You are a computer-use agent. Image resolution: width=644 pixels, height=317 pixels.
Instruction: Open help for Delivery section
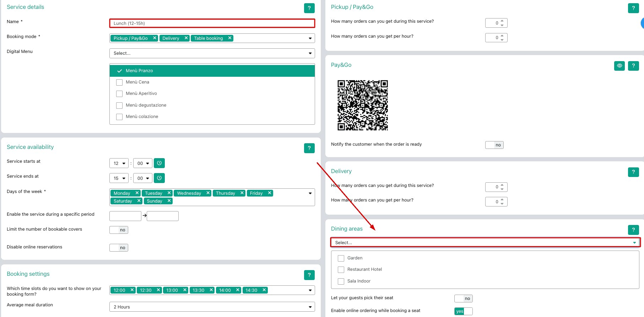click(x=633, y=172)
